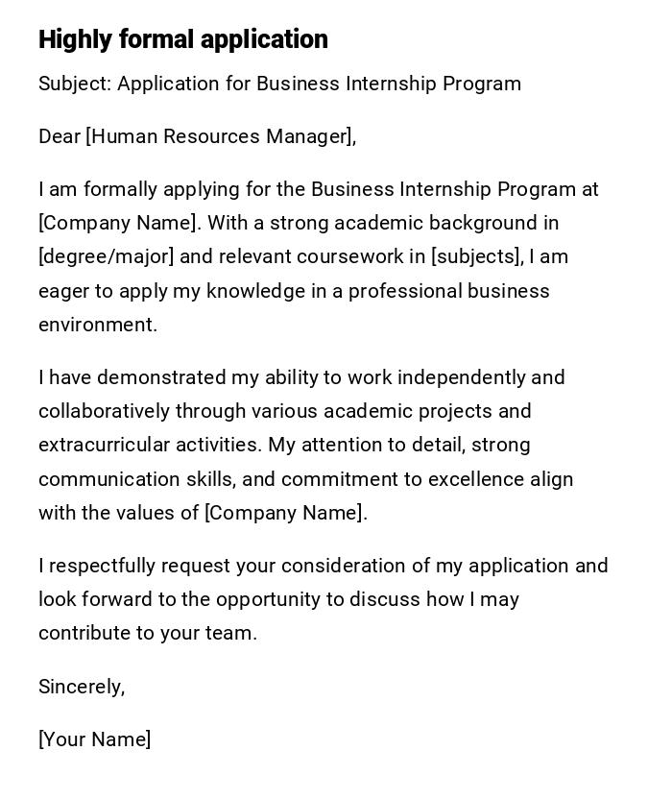Click [Company Name] in the second paragraph
The height and width of the screenshot is (799, 672).
click(285, 513)
